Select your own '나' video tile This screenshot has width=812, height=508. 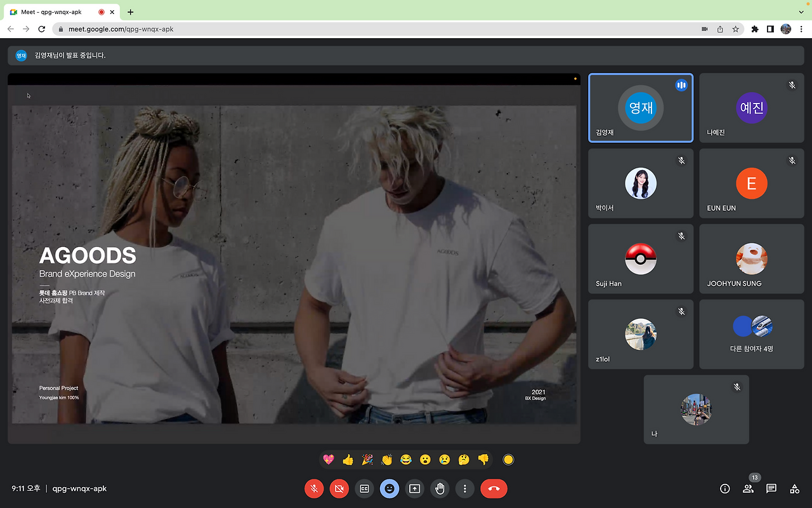pyautogui.click(x=697, y=410)
